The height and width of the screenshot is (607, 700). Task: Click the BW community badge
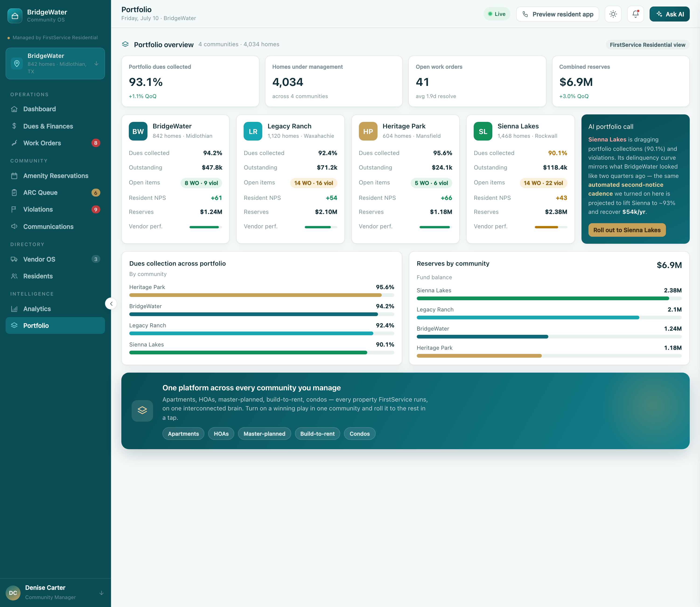138,131
